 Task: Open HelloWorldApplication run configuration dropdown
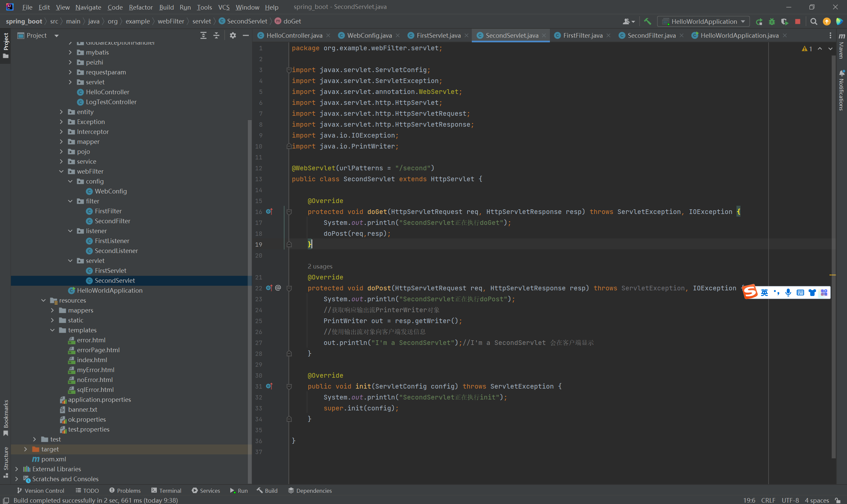(703, 21)
